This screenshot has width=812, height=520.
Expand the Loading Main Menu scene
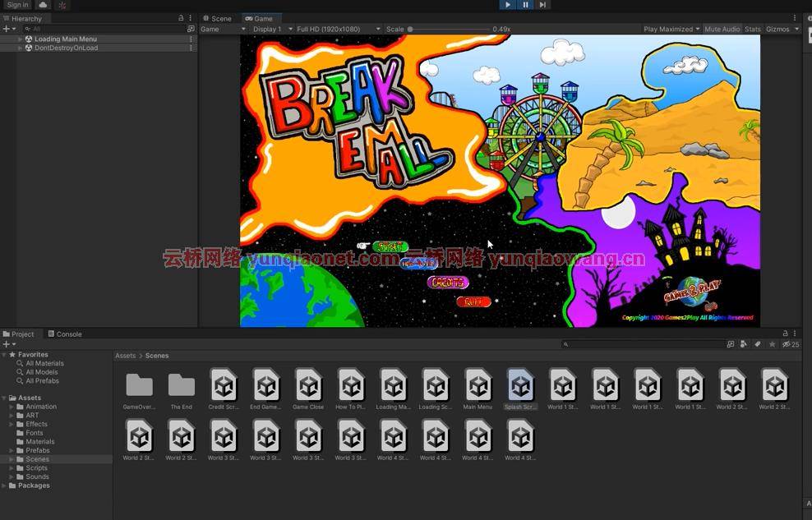(21, 39)
